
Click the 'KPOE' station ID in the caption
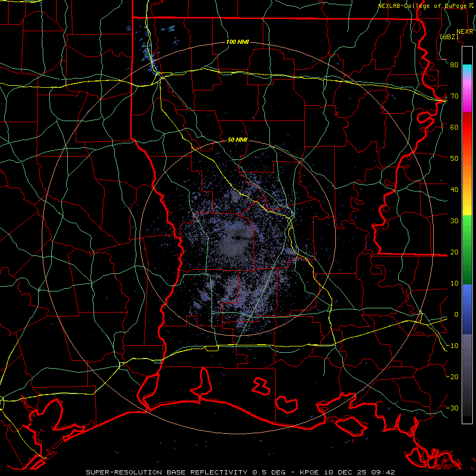[x=310, y=472]
